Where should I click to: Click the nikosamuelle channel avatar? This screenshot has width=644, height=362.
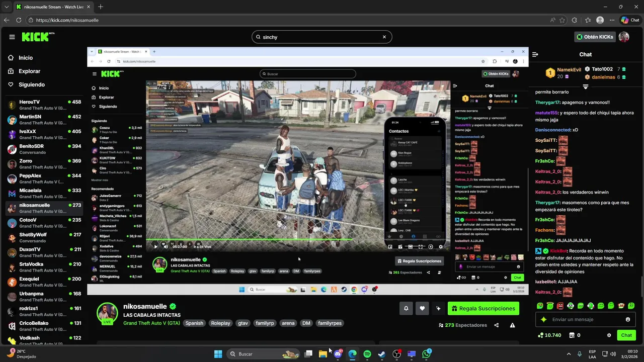[107, 313]
